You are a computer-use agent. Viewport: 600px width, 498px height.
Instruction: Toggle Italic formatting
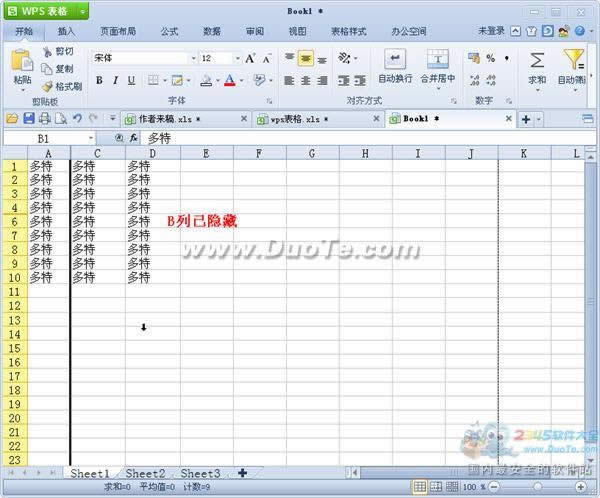click(x=115, y=80)
